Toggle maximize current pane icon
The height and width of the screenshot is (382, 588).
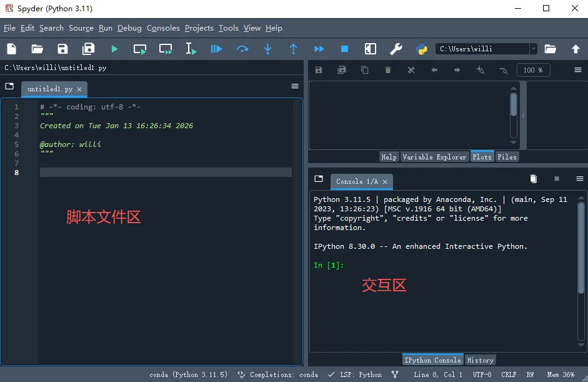[x=370, y=49]
